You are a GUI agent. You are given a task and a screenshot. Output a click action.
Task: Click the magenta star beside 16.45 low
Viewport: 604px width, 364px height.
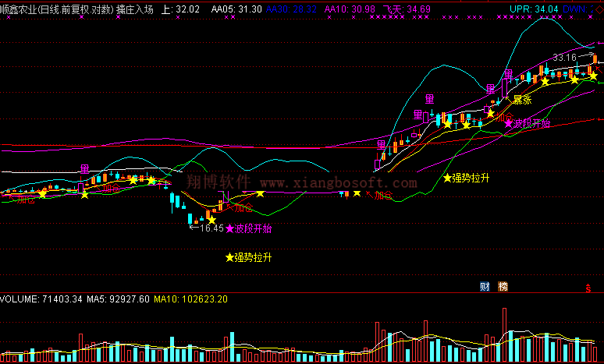point(229,228)
